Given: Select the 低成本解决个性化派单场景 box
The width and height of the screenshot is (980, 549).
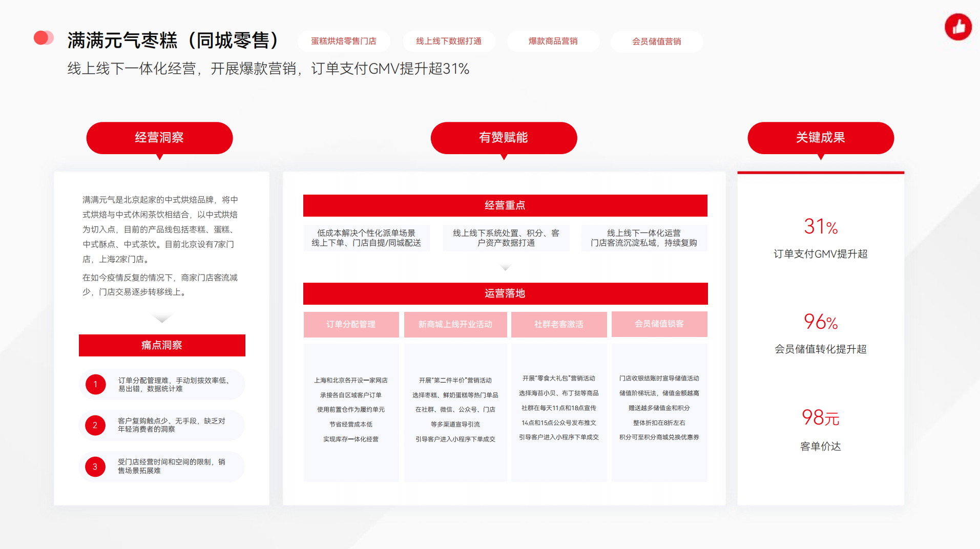Looking at the screenshot, I should pyautogui.click(x=366, y=238).
